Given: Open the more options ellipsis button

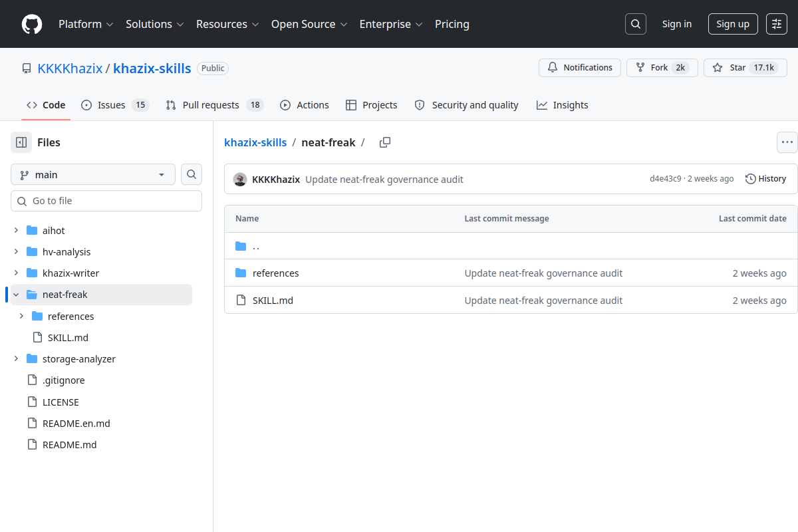Looking at the screenshot, I should pos(787,142).
